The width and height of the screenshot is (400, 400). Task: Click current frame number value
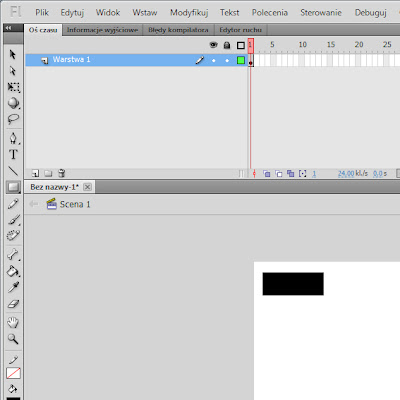[x=314, y=174]
